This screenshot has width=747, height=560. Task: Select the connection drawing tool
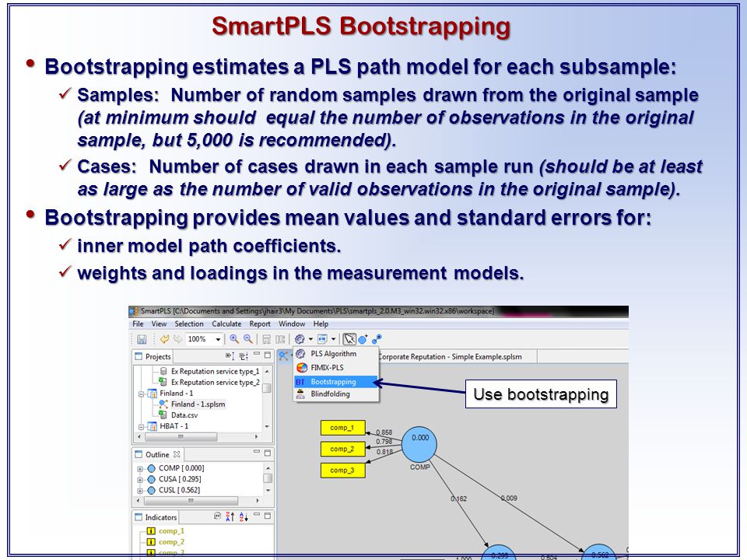[377, 339]
